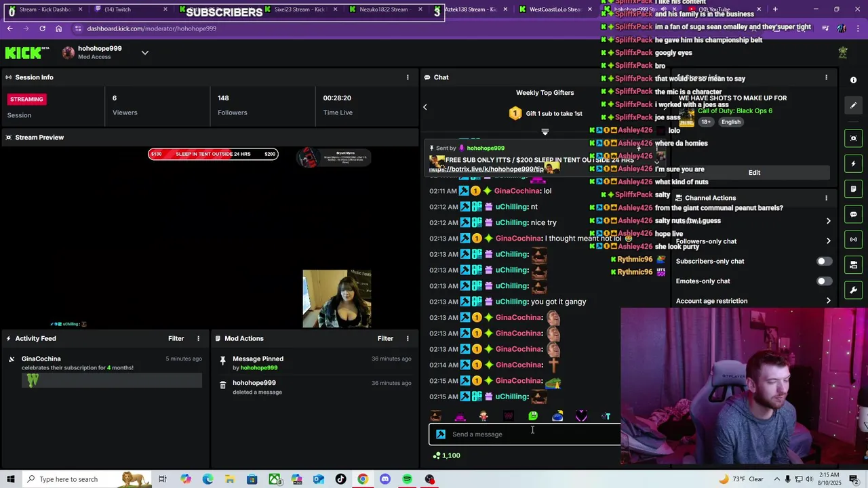This screenshot has height=488, width=868.
Task: Click the Call of Duty: Black Ops 6 category
Action: tap(735, 110)
